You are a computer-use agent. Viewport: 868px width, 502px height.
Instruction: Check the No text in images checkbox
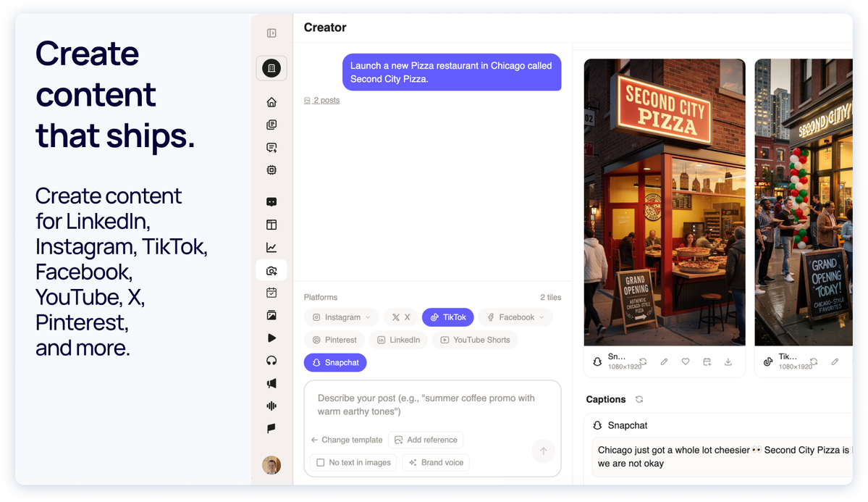[x=321, y=462]
